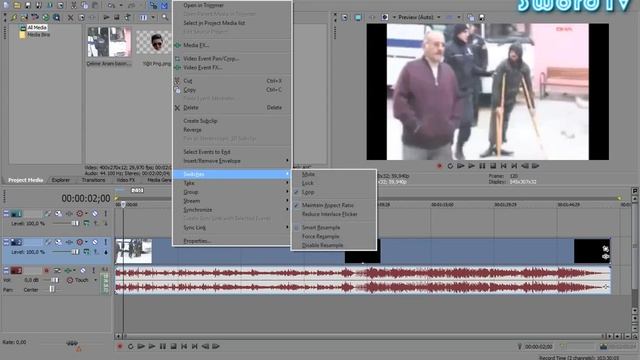Image resolution: width=640 pixels, height=360 pixels.
Task: Toggle Mute on video track 1
Action: pyautogui.click(x=95, y=213)
